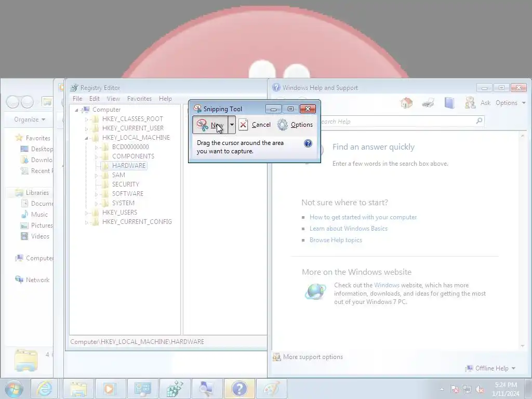
Task: Select the SAM key
Action: (118, 175)
